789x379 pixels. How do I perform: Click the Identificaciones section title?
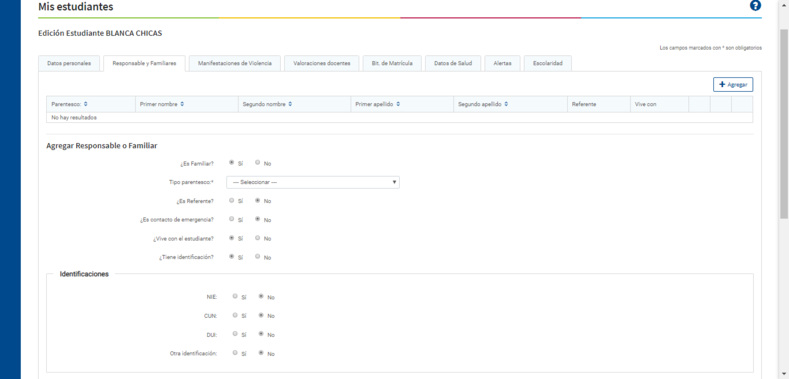[x=84, y=274]
